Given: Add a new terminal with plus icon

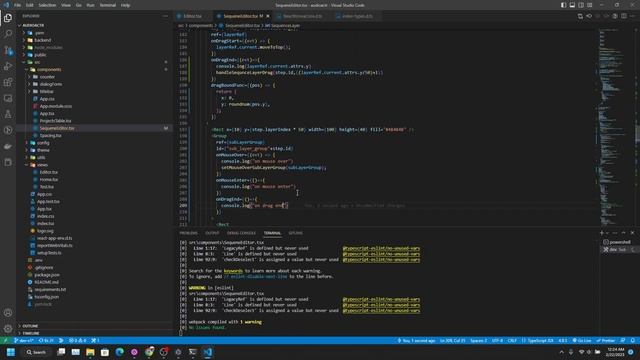Looking at the screenshot, I should click(x=602, y=233).
